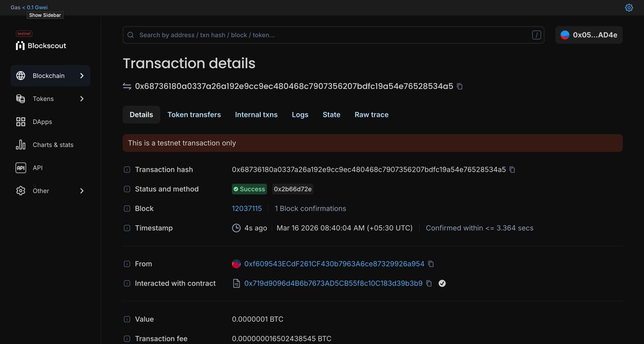The image size is (644, 344).
Task: Click the Success status badge
Action: tap(250, 189)
